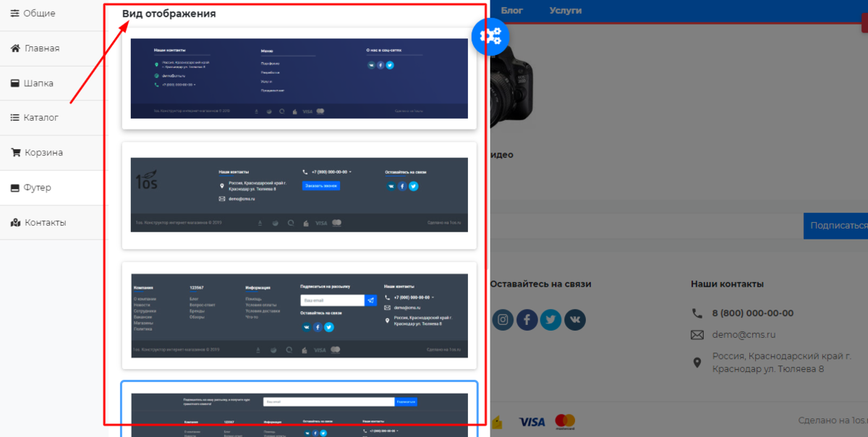
Task: Click the blue round gear settings button
Action: (x=490, y=36)
